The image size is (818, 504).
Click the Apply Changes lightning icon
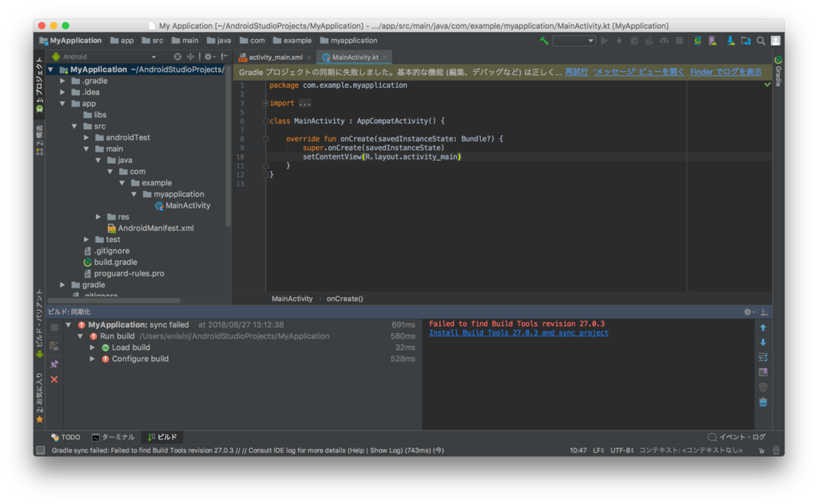click(619, 41)
